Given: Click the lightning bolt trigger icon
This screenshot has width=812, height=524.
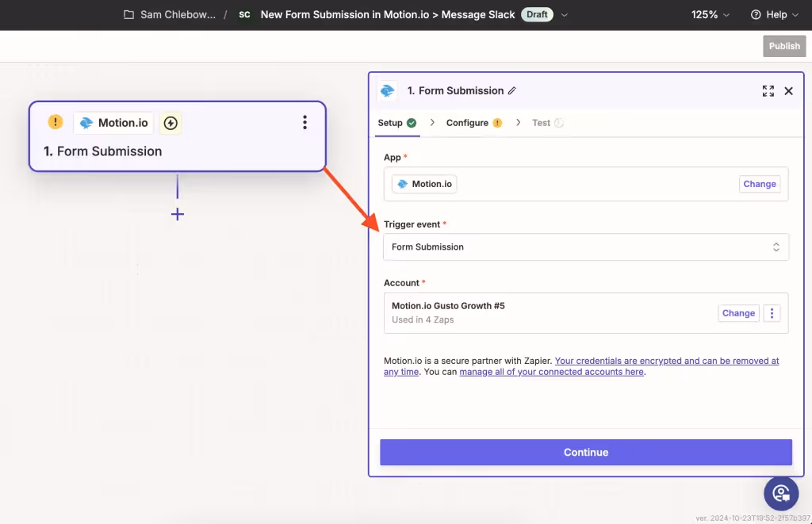Looking at the screenshot, I should coord(170,123).
